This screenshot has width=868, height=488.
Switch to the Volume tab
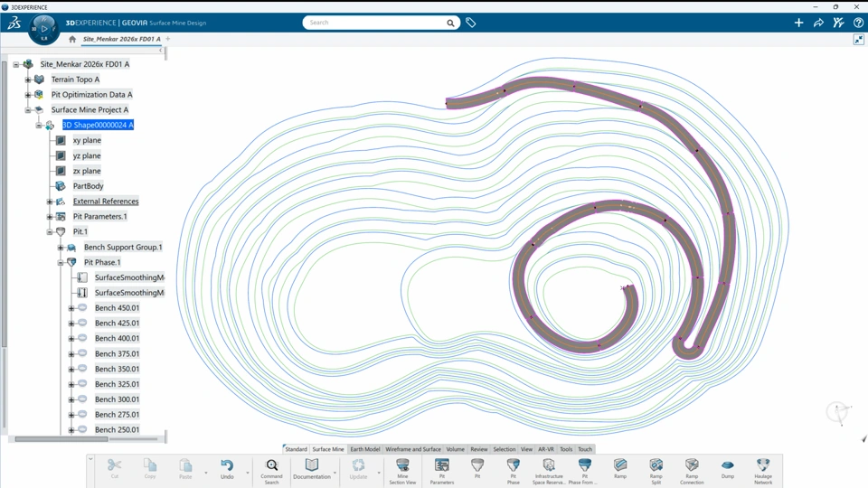pos(455,449)
